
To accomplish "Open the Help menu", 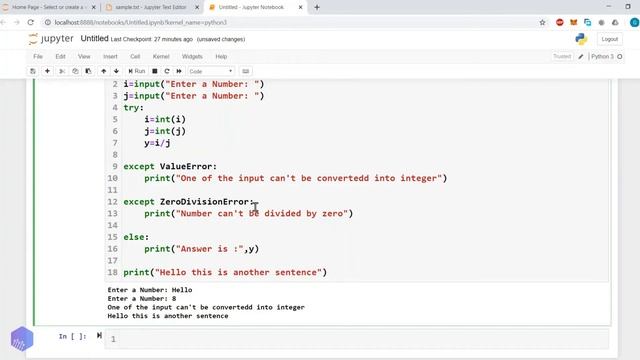I will [x=221, y=56].
